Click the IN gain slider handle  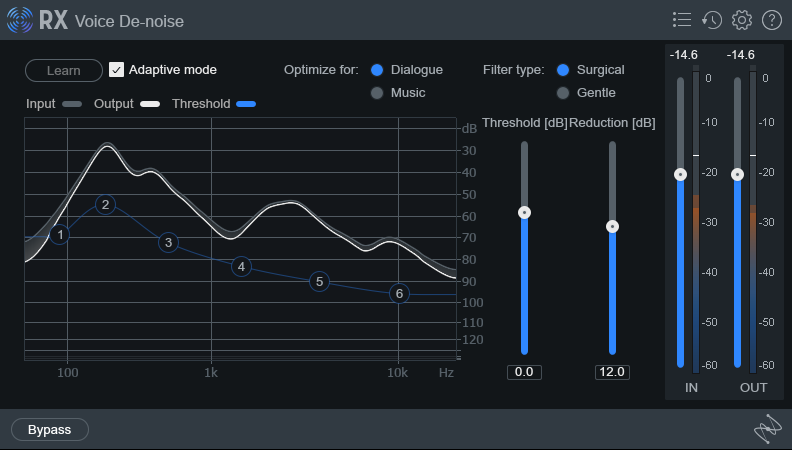680,175
